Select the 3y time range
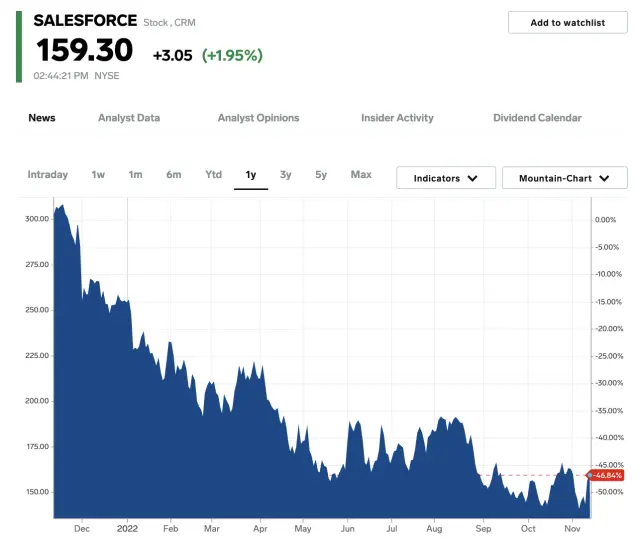This screenshot has width=640, height=554. click(x=286, y=175)
